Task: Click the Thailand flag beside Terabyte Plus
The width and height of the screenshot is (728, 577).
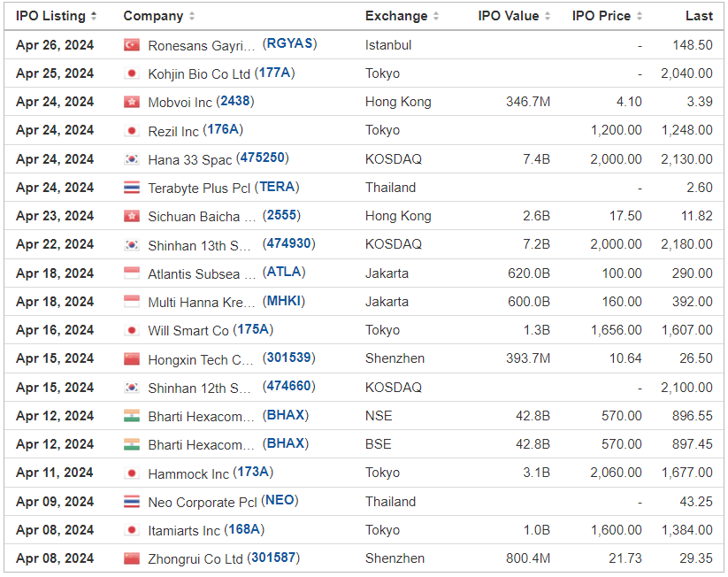Action: coord(132,188)
